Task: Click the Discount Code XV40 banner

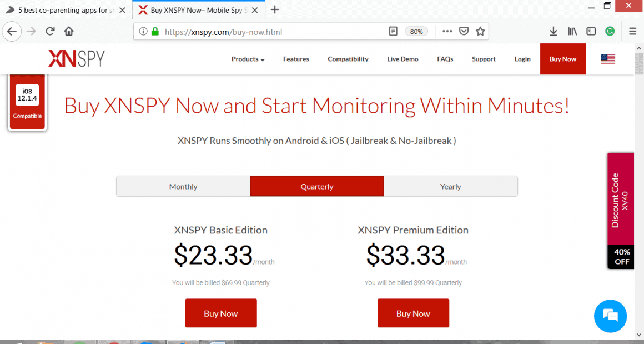Action: click(x=621, y=200)
